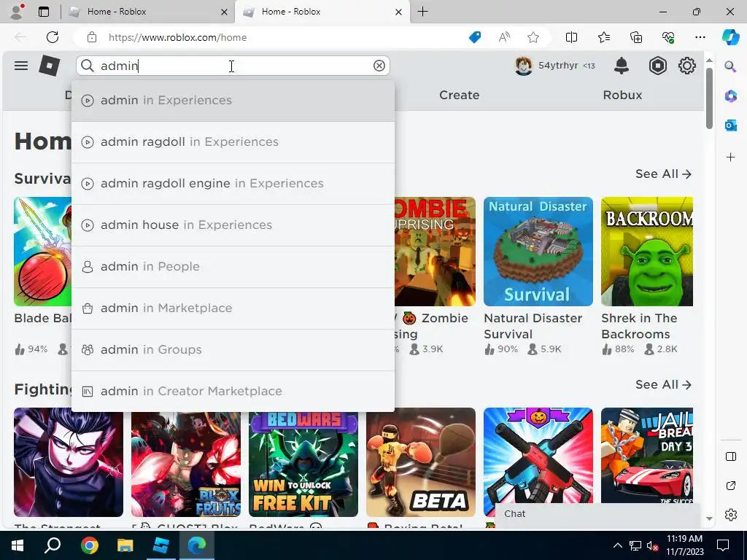Open the Copilot sidebar icon
Image resolution: width=747 pixels, height=560 pixels.
(730, 37)
